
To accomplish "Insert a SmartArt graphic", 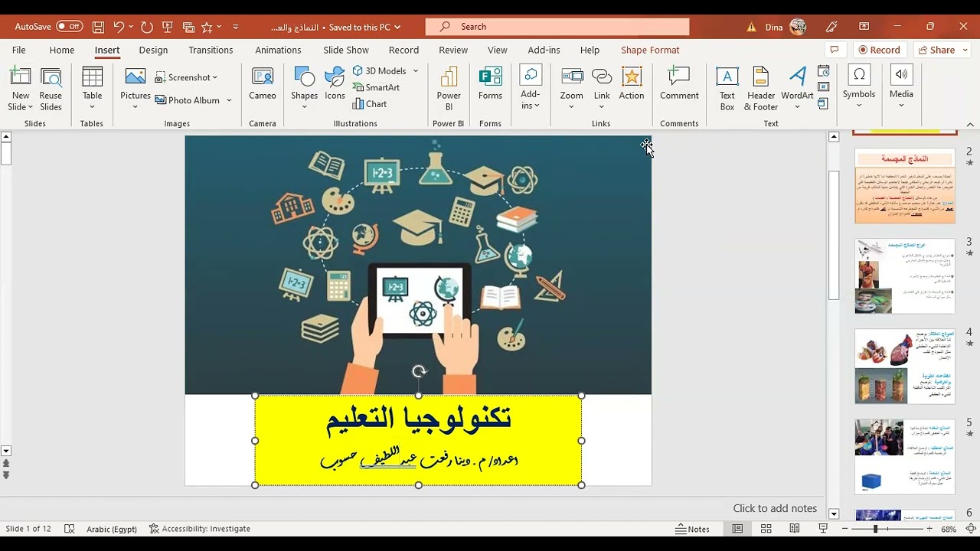I will click(376, 87).
